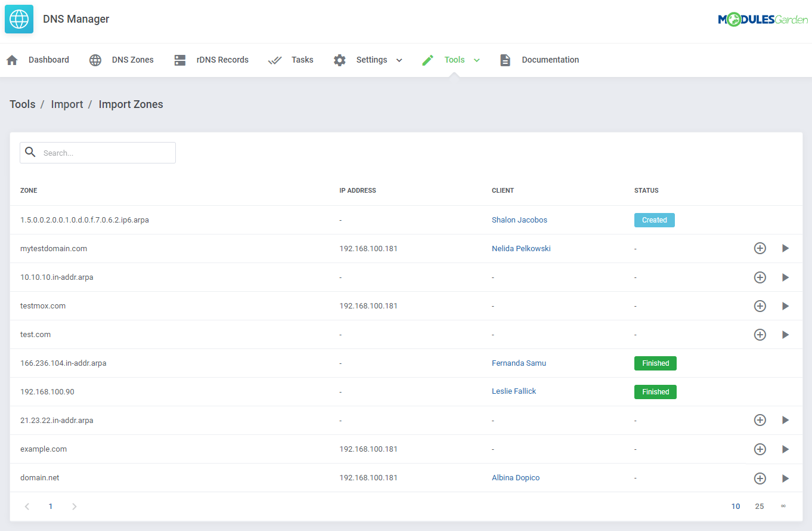Open the Tools dropdown menu
This screenshot has height=531, width=812.
pyautogui.click(x=476, y=60)
